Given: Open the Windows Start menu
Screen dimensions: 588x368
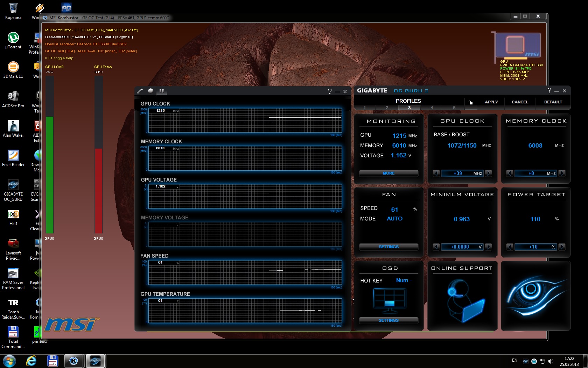Looking at the screenshot, I should pyautogui.click(x=9, y=361).
